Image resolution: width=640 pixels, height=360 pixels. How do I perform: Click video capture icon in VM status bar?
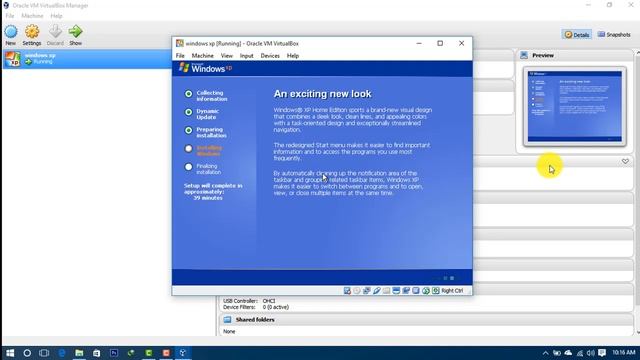pyautogui.click(x=406, y=291)
